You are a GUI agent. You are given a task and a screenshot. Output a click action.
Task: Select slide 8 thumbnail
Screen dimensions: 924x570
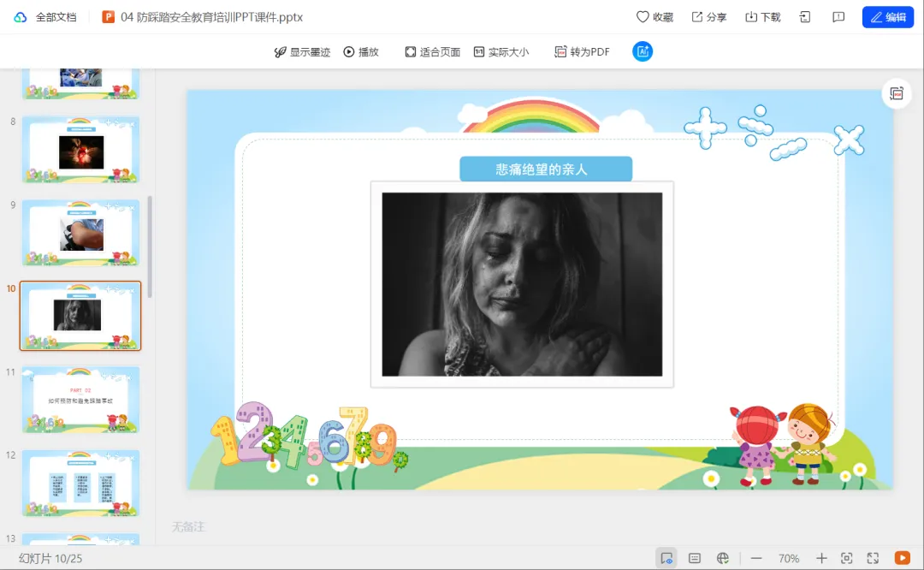[x=80, y=149]
